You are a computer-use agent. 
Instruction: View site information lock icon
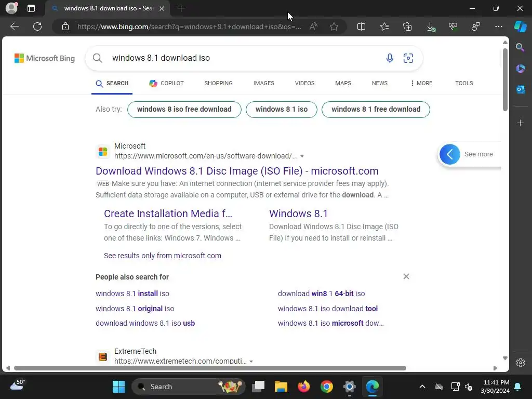(x=65, y=26)
